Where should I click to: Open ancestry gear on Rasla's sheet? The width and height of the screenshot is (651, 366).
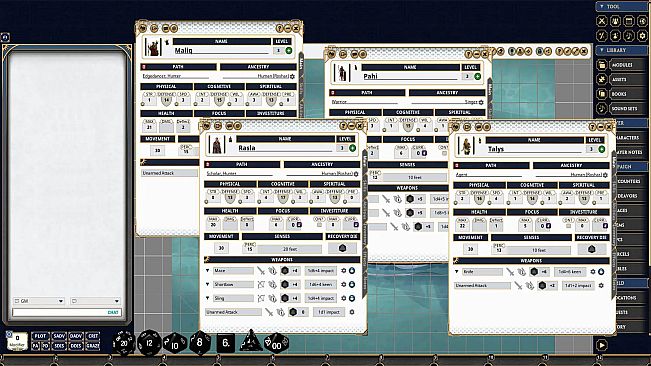pos(356,174)
